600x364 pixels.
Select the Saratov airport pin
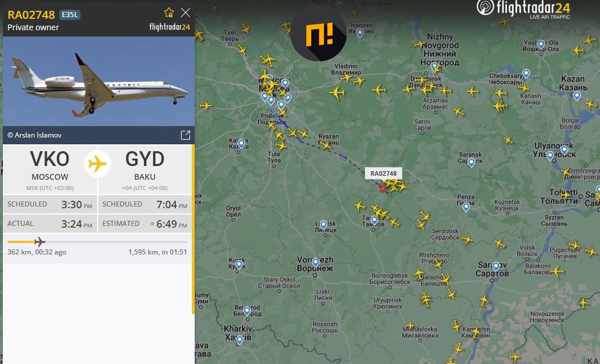coord(496,266)
